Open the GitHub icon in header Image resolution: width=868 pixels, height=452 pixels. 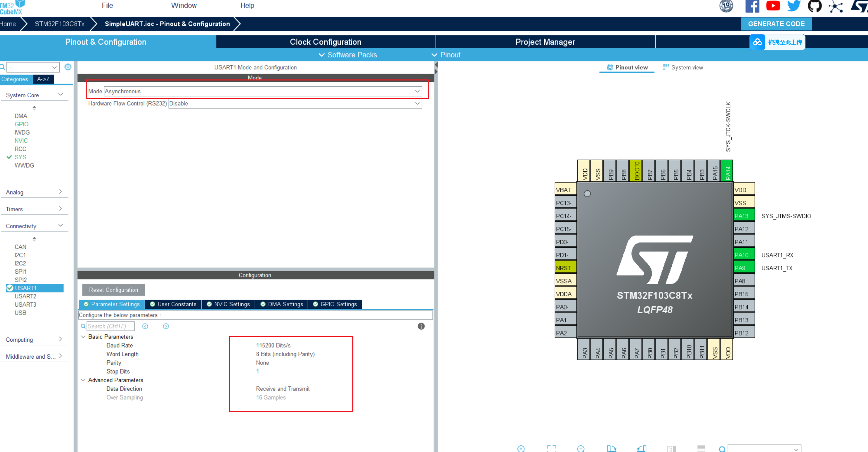(815, 6)
